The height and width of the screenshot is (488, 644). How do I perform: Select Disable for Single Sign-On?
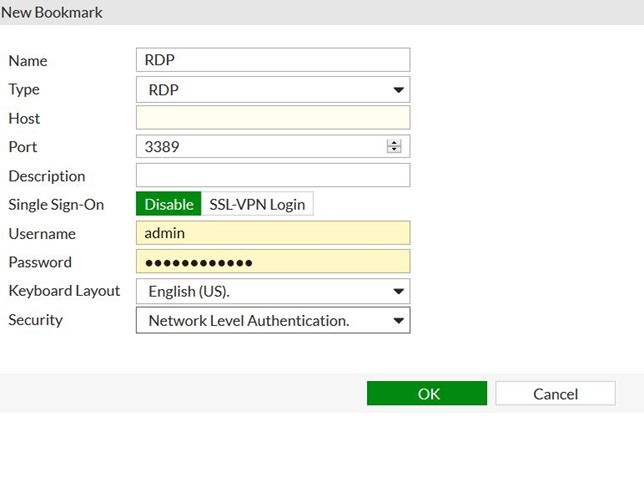(168, 204)
